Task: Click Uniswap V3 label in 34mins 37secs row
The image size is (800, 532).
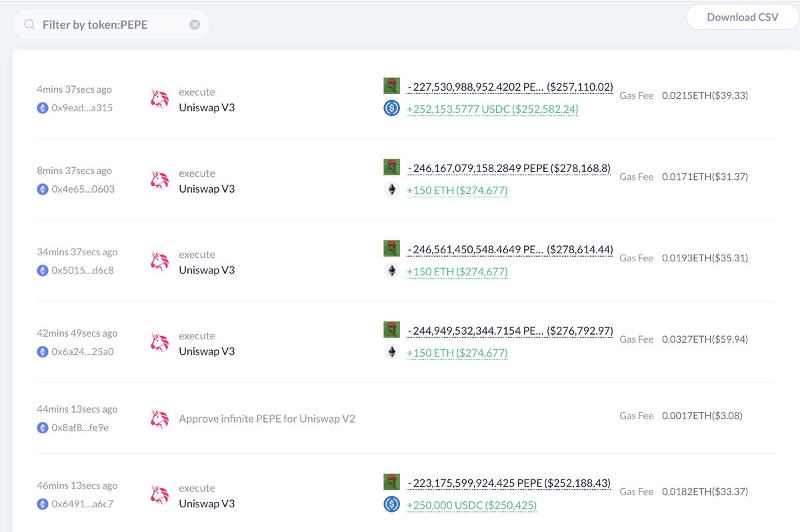Action: 207,270
